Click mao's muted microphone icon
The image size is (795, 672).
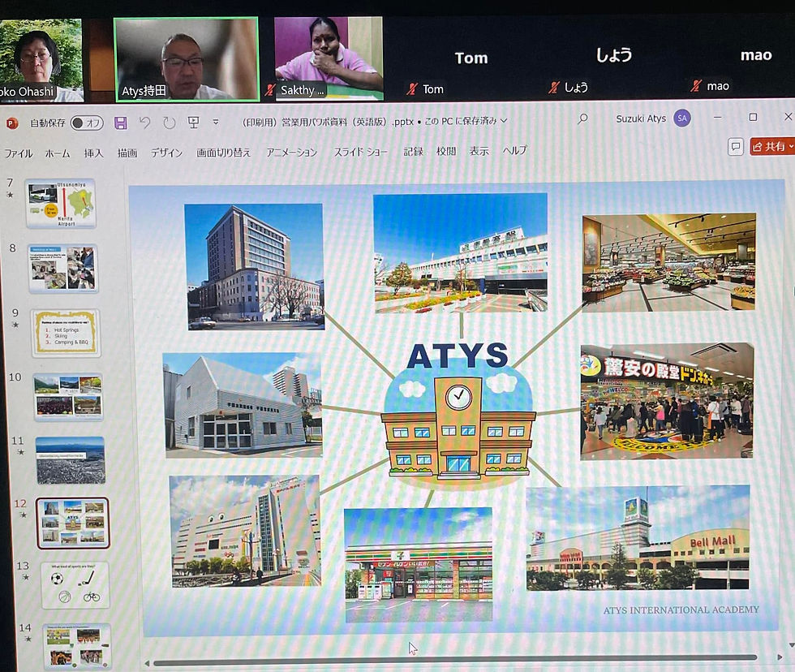696,86
